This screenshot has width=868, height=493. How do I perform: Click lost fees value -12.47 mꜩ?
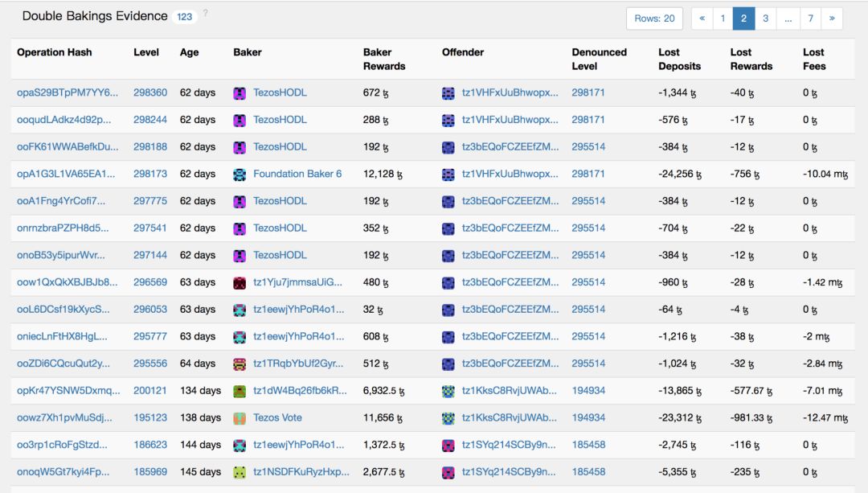click(825, 417)
